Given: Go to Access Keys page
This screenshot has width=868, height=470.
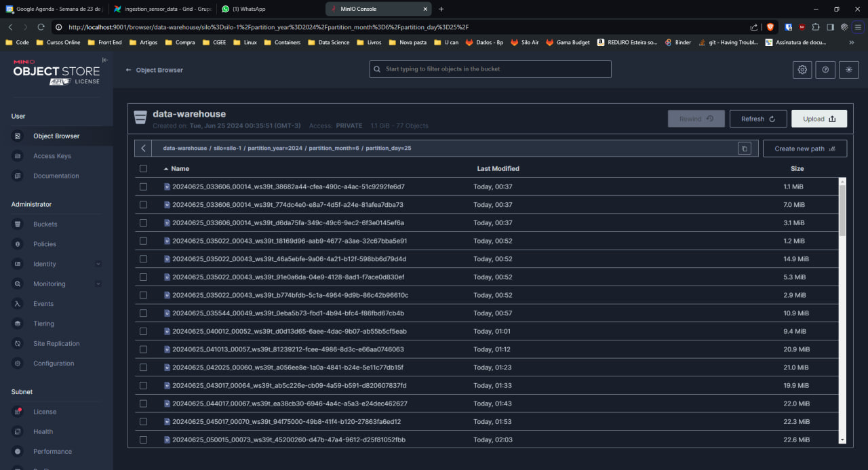Looking at the screenshot, I should [x=52, y=156].
